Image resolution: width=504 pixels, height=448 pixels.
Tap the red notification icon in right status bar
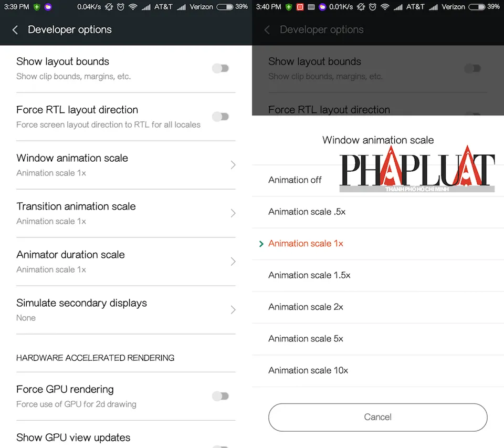[300, 7]
